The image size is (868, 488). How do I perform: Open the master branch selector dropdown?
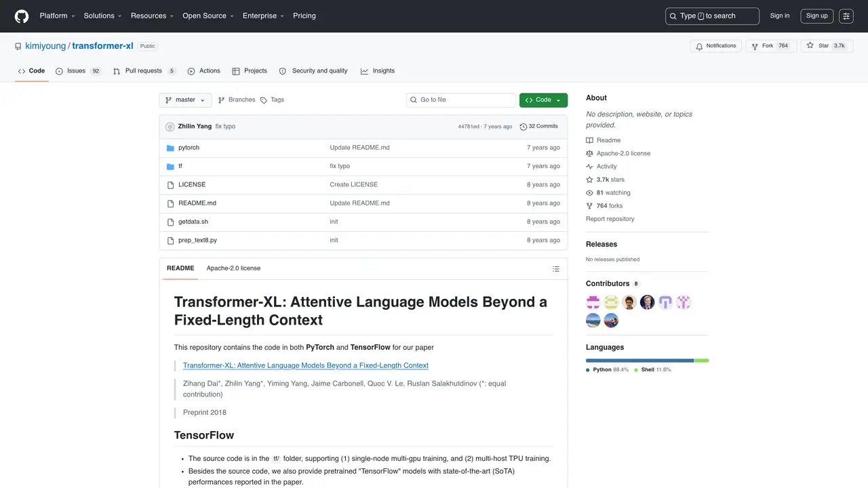[x=185, y=100]
